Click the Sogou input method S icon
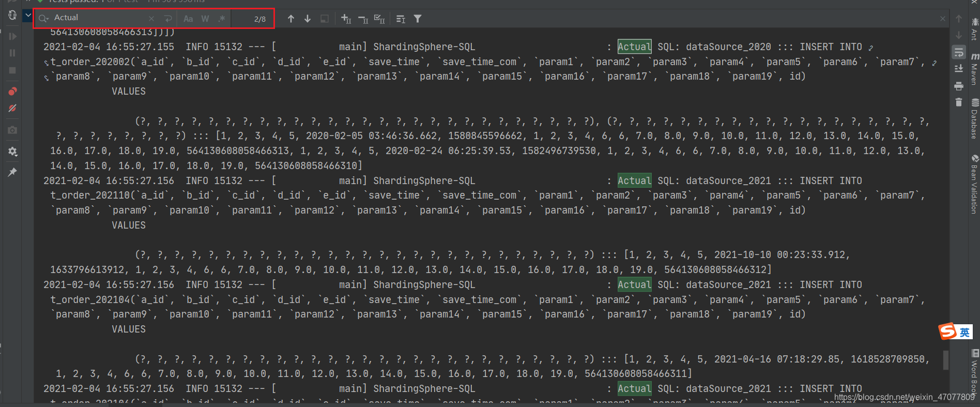Screen dimensions: 980x407 click(x=947, y=331)
